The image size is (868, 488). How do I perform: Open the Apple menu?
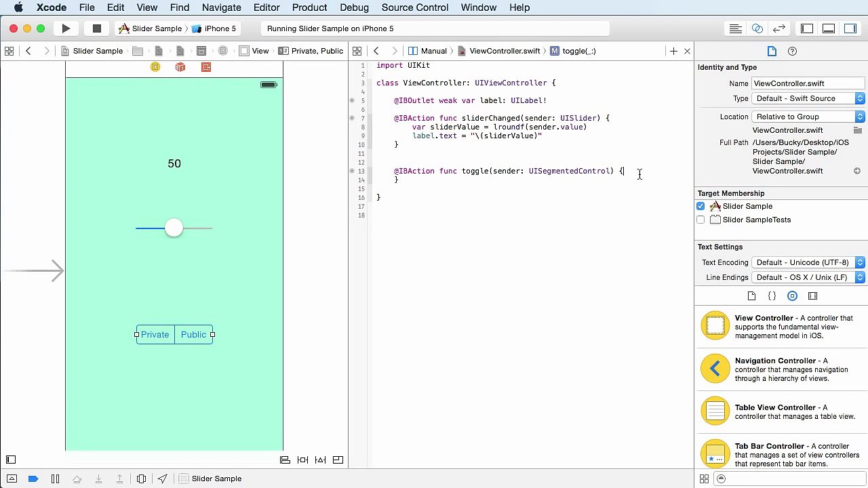(x=18, y=7)
